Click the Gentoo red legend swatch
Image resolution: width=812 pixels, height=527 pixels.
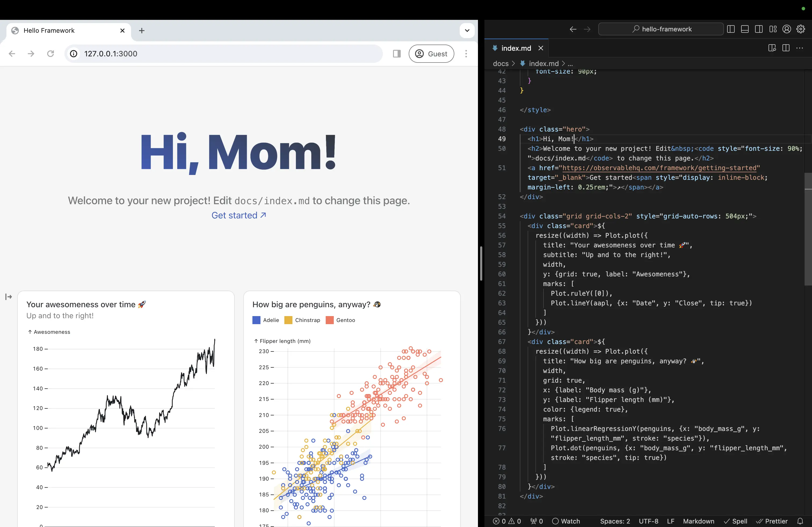329,320
